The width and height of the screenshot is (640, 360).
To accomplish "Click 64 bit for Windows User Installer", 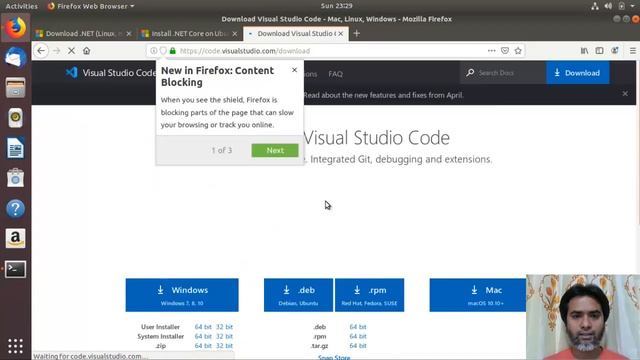I will click(203, 327).
